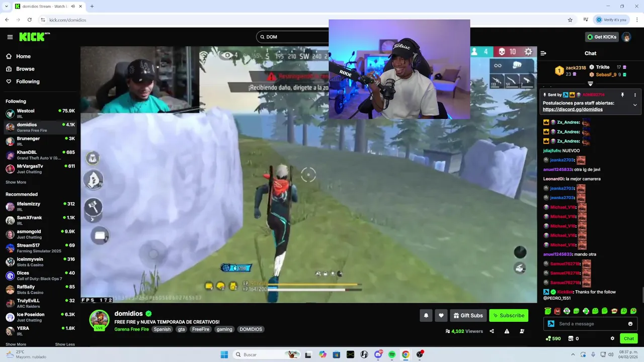644x362 pixels.
Task: Click the Get KICKs button
Action: pos(602,37)
